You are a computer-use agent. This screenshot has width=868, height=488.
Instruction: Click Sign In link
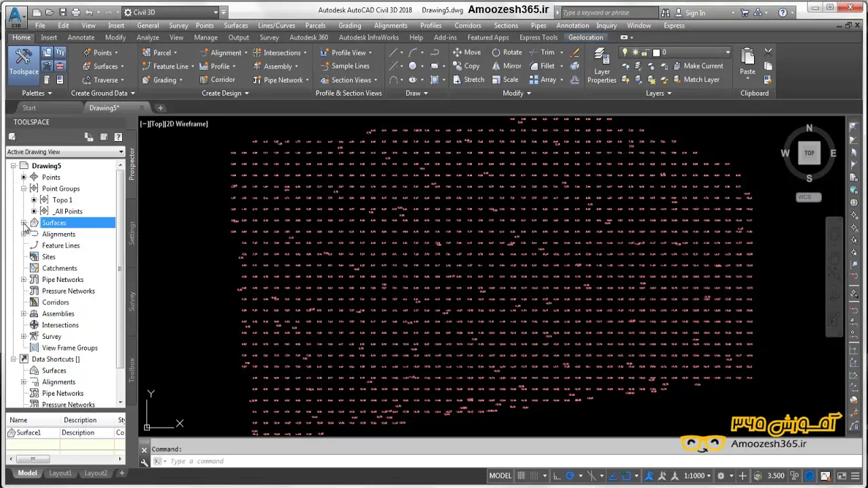coord(689,13)
